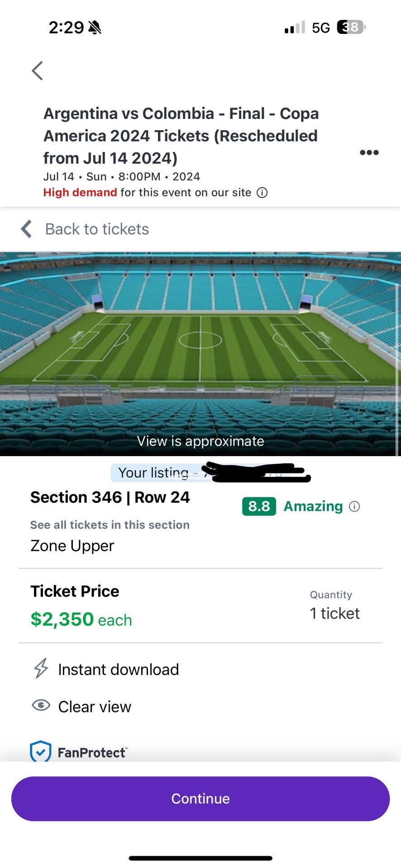Tap the FanProtect shield icon
The height and width of the screenshot is (868, 401).
[40, 751]
